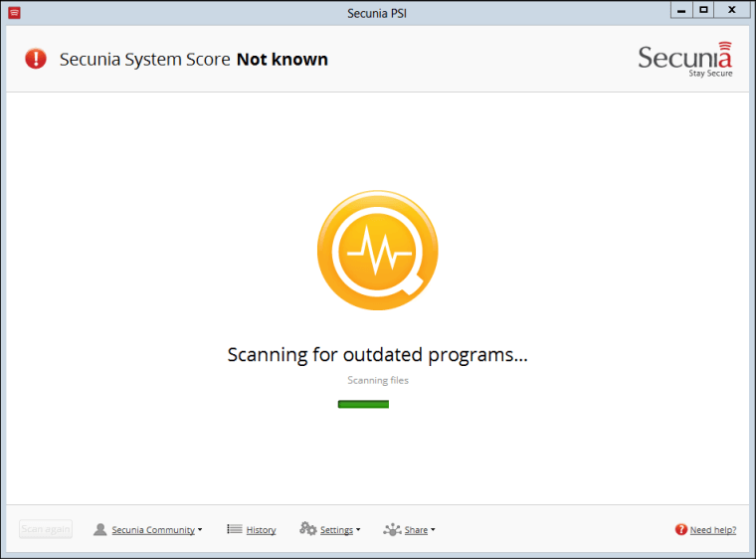The height and width of the screenshot is (559, 756).
Task: Click the 'Scanning files' status text
Action: [378, 380]
